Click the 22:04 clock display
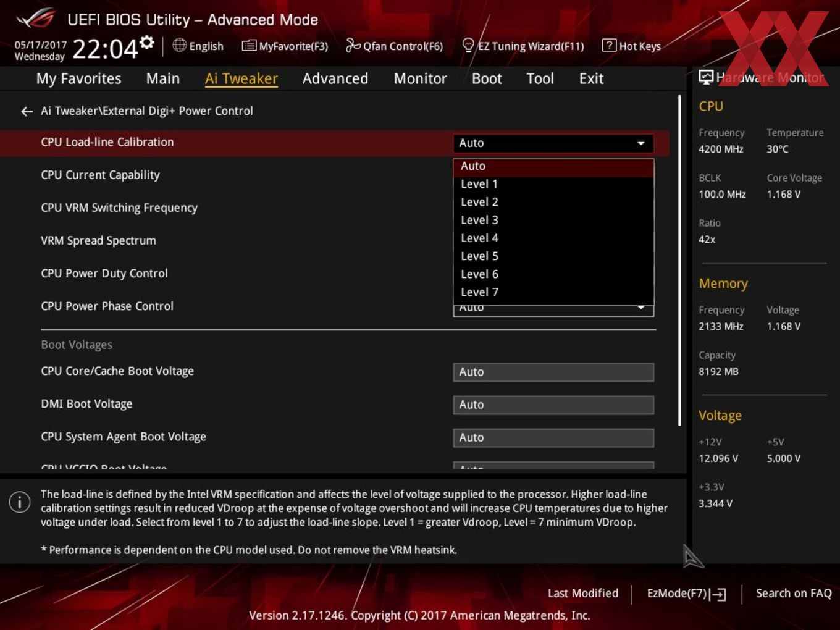This screenshot has width=840, height=630. tap(105, 49)
